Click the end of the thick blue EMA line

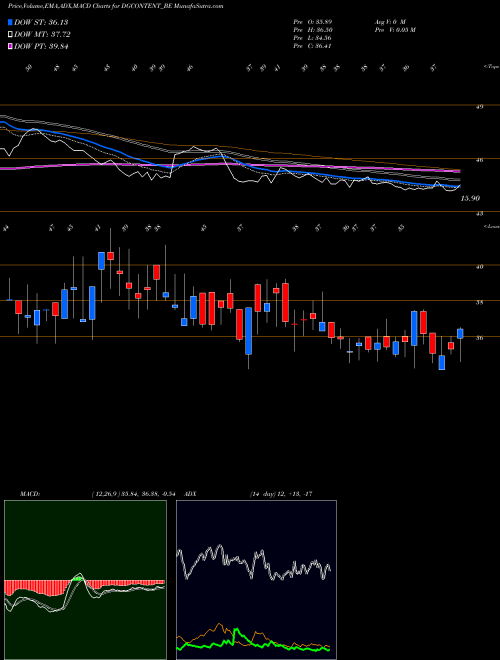point(459,186)
